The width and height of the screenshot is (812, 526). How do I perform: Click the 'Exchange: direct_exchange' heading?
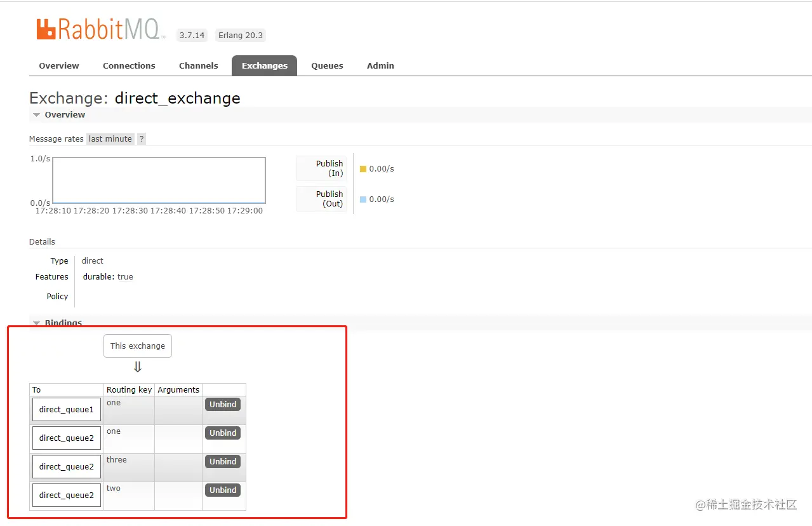point(135,98)
